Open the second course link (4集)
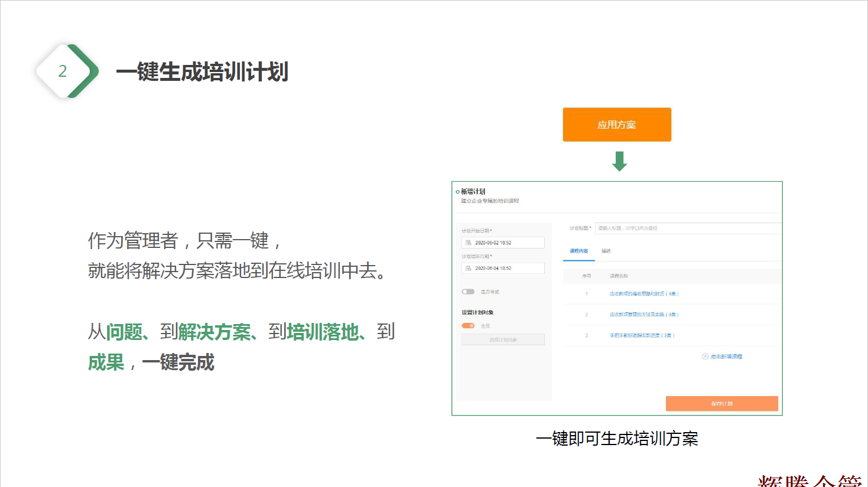Image resolution: width=868 pixels, height=487 pixels. (x=643, y=315)
